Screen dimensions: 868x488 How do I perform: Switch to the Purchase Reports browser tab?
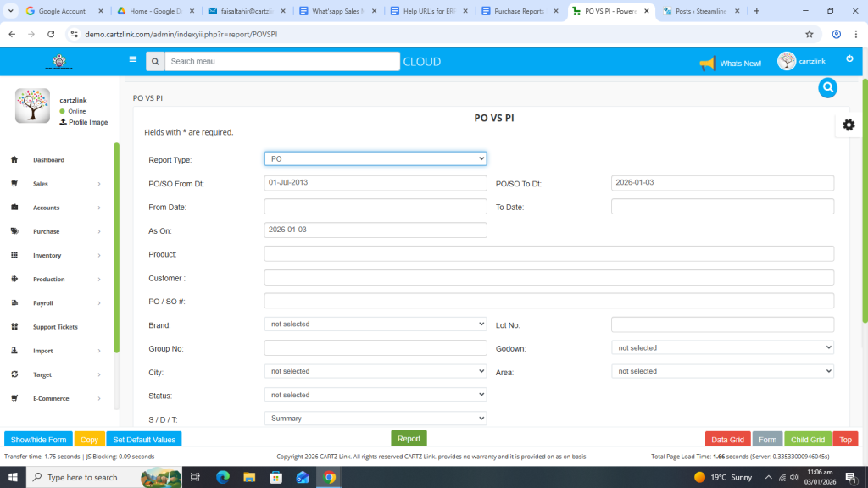tap(519, 11)
